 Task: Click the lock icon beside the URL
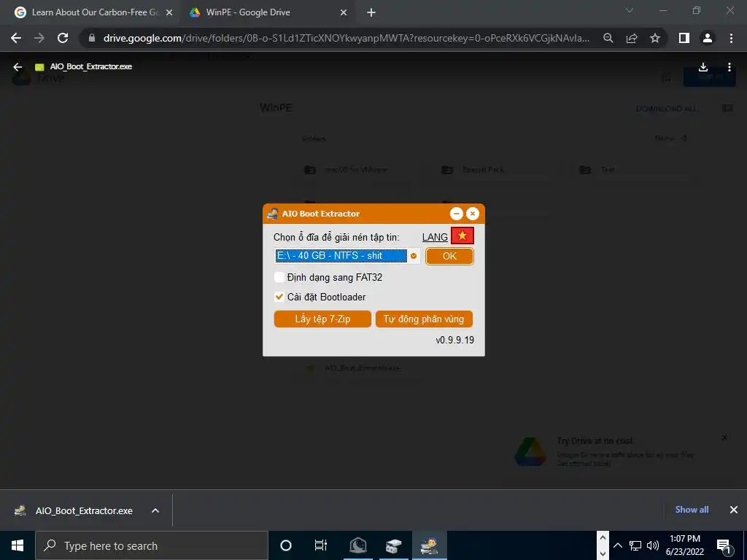[x=92, y=38]
